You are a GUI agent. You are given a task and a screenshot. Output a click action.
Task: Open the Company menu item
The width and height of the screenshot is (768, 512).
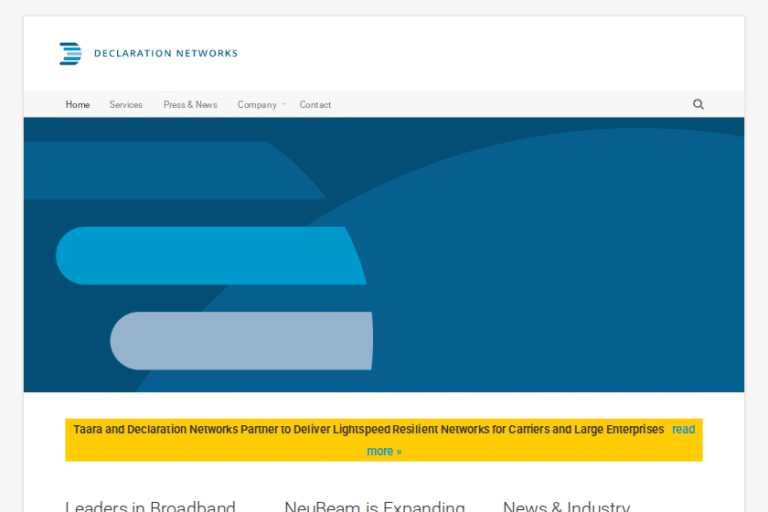(256, 105)
